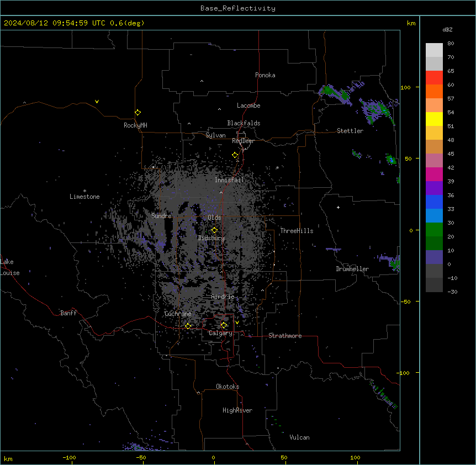The height and width of the screenshot is (465, 476).
Task: Click the Innisfail city label
Action: pos(229,180)
